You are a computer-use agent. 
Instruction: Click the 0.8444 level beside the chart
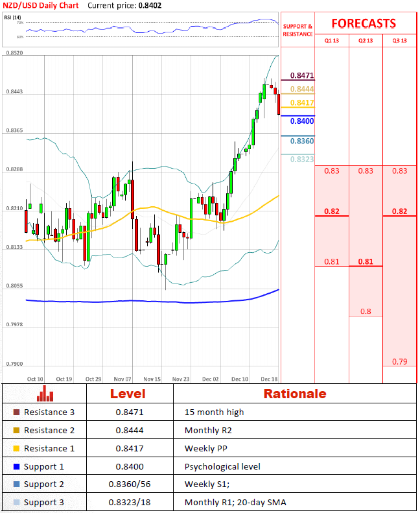coord(302,89)
